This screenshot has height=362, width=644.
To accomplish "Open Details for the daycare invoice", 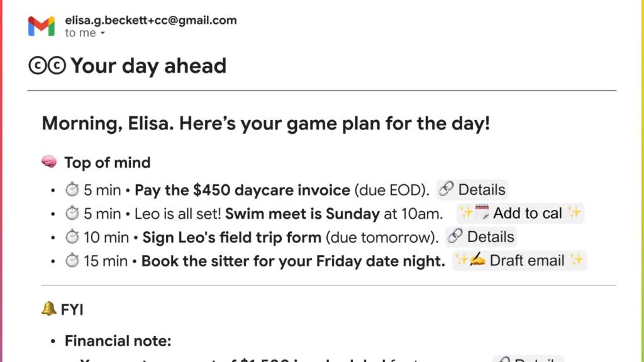I will [x=472, y=190].
